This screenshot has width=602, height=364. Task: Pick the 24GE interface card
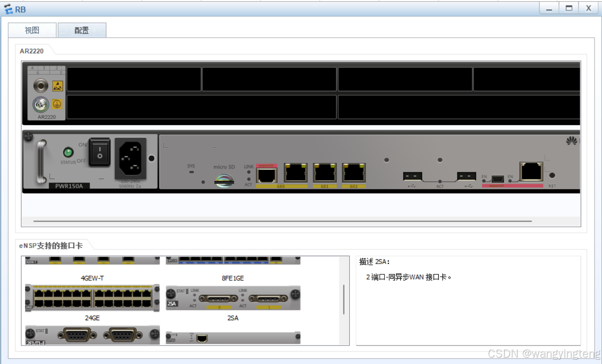click(92, 298)
